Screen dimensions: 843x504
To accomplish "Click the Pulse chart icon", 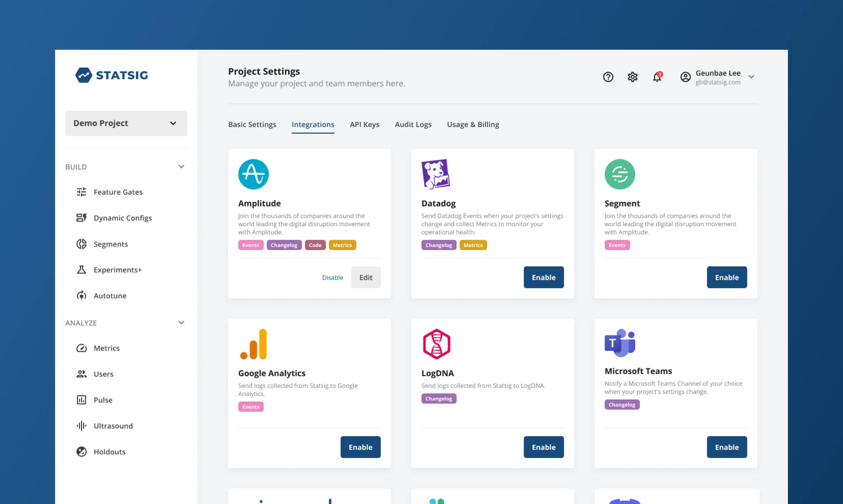I will pyautogui.click(x=81, y=400).
